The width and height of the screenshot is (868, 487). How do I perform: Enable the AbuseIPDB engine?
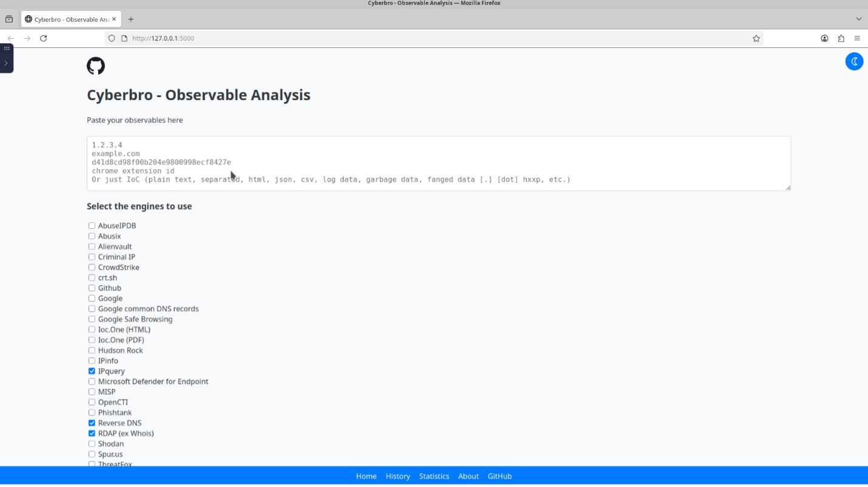point(92,226)
